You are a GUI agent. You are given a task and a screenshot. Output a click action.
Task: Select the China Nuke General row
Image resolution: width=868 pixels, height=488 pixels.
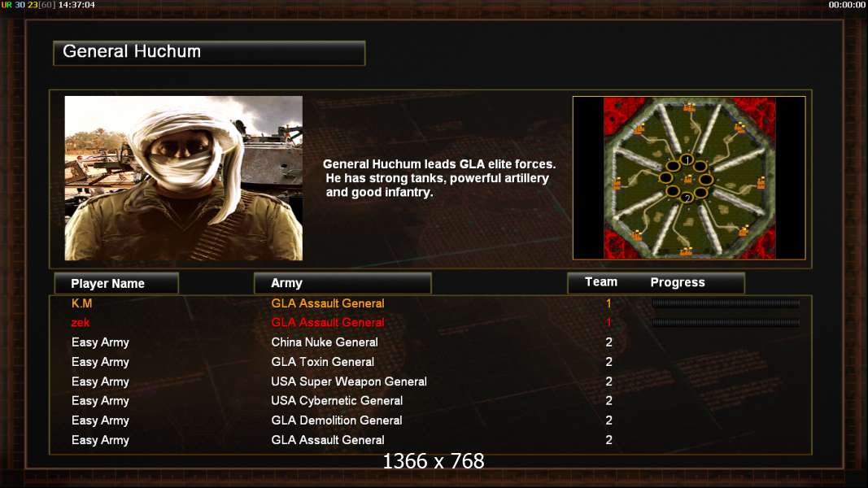point(430,342)
